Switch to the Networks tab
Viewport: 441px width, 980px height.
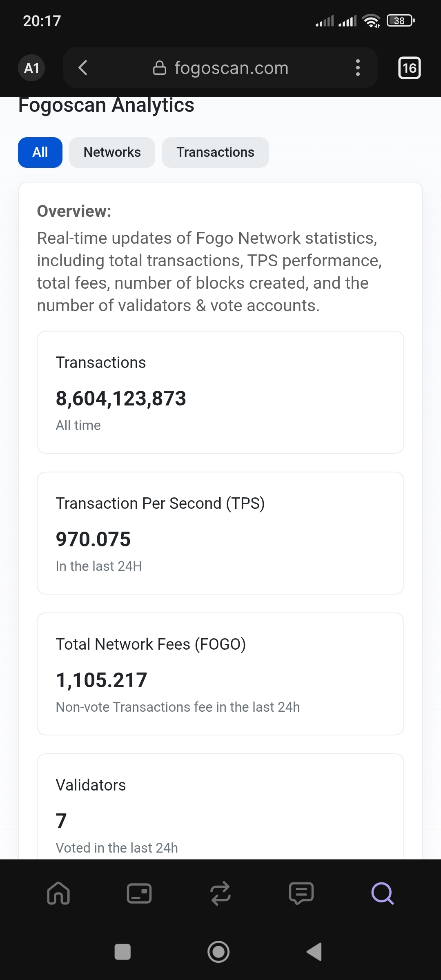point(112,152)
